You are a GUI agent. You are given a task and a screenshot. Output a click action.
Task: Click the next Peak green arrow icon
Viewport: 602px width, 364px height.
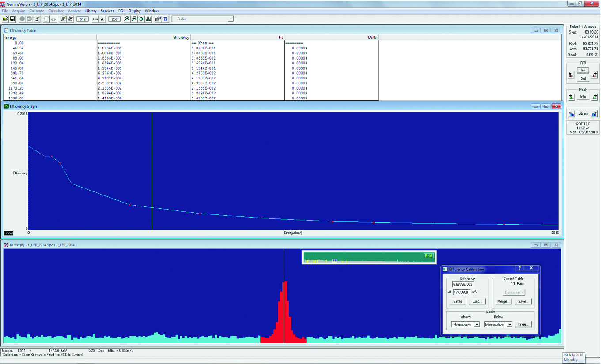[594, 97]
